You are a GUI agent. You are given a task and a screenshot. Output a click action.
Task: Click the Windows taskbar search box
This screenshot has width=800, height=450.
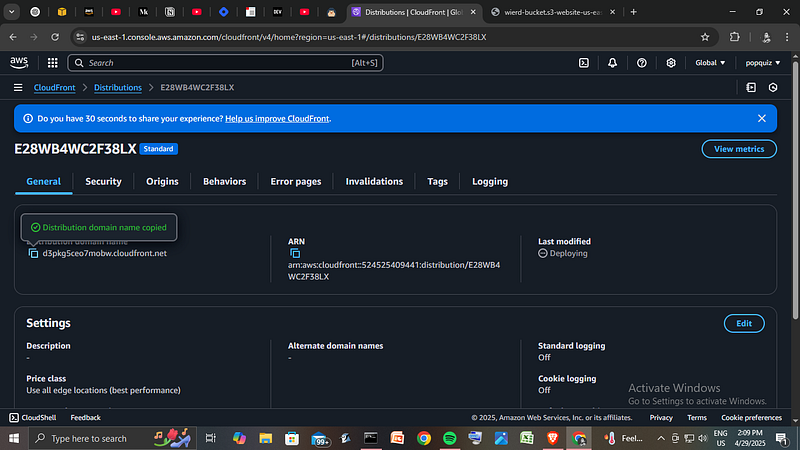pyautogui.click(x=112, y=438)
